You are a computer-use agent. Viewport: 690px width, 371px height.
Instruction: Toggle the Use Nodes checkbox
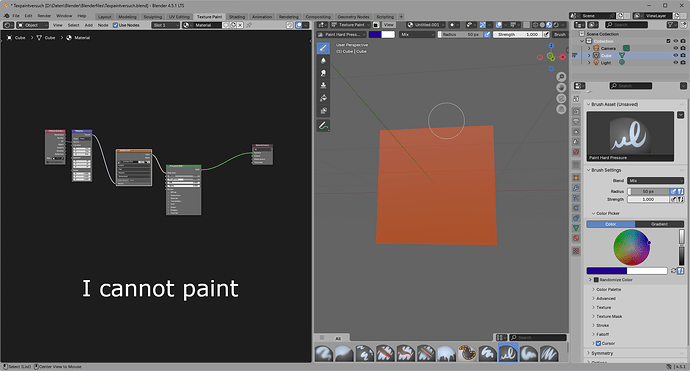coord(115,25)
